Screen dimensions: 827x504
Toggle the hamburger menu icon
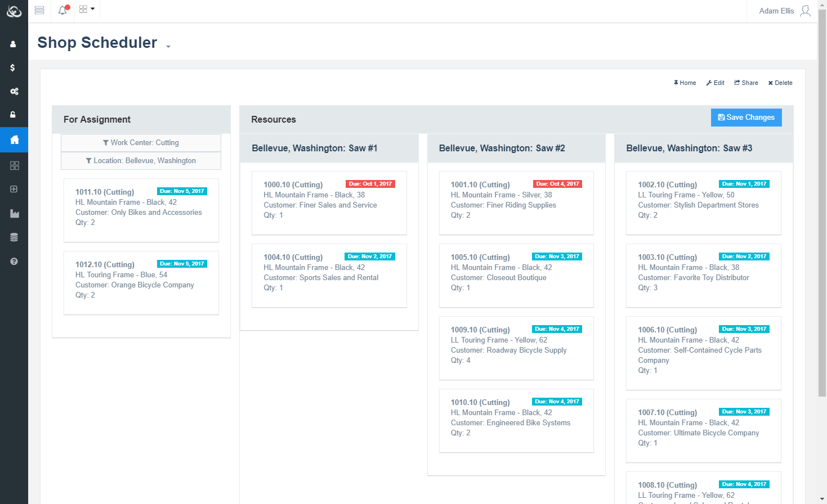(x=39, y=10)
